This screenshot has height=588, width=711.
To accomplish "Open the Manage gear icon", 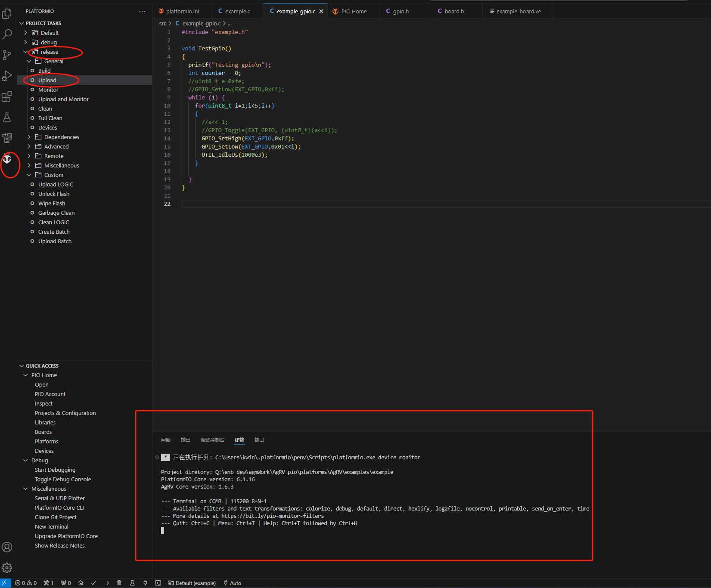I will pos(7,568).
